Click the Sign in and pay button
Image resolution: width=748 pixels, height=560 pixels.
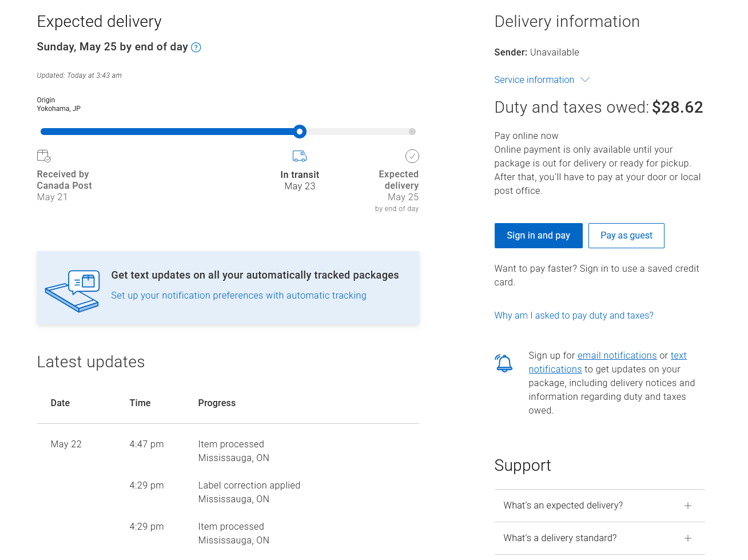tap(538, 236)
